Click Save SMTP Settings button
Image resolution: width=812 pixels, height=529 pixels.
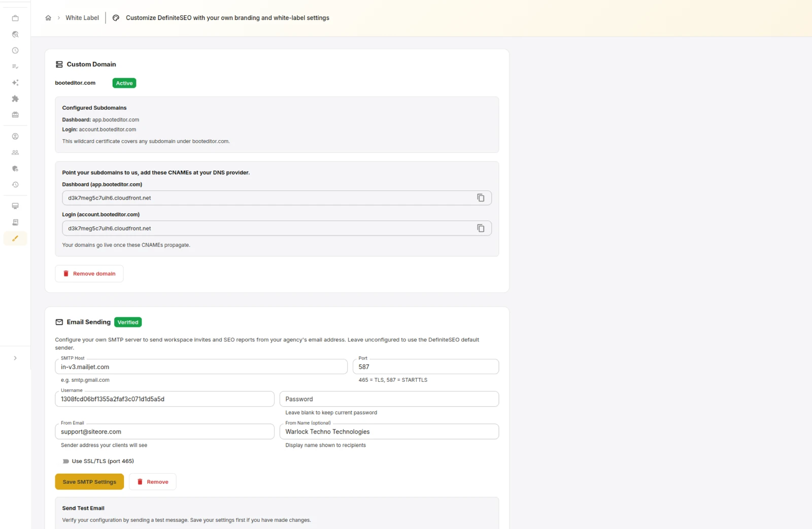(x=89, y=482)
